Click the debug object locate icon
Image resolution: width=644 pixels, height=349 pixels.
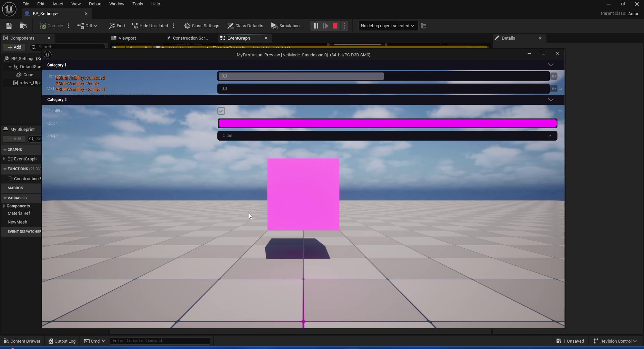click(424, 26)
